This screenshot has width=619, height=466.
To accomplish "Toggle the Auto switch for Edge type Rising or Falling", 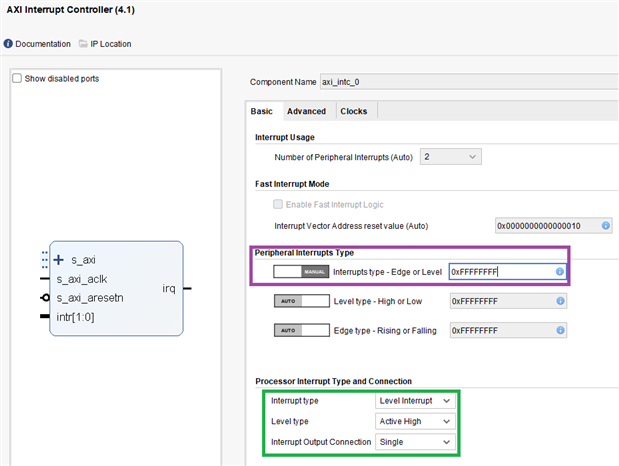I will (300, 329).
